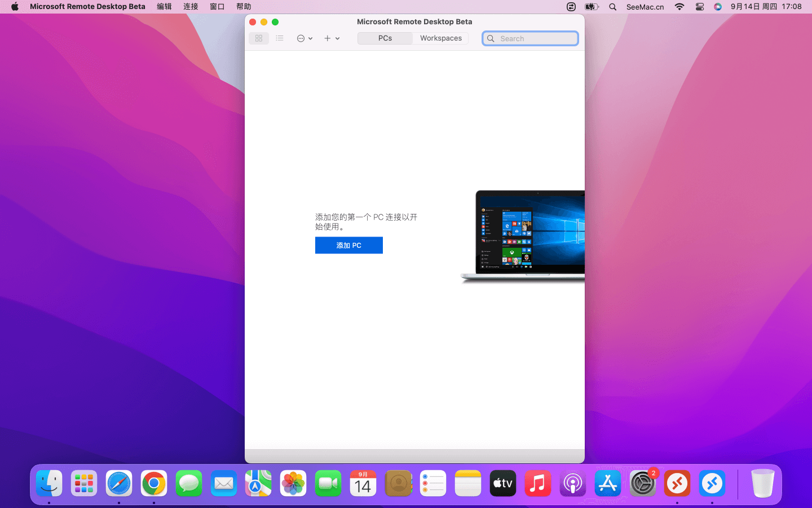
Task: Open Trash from the Dock
Action: point(763,484)
